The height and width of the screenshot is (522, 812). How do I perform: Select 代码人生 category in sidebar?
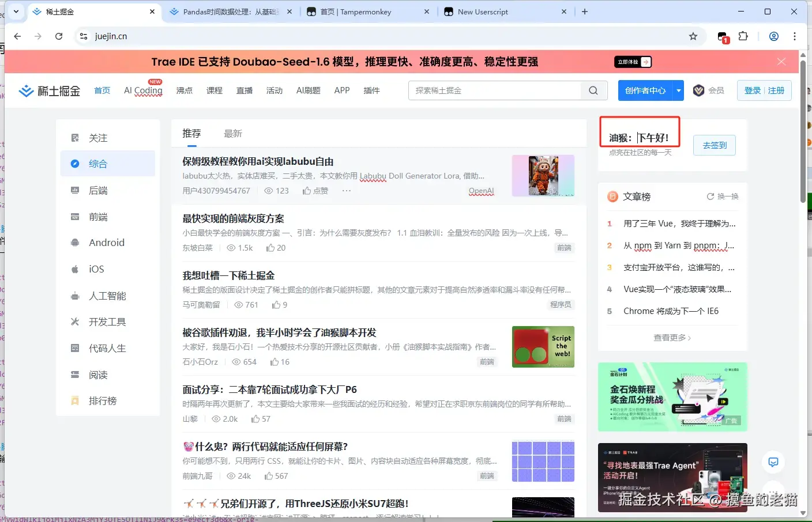pyautogui.click(x=108, y=349)
